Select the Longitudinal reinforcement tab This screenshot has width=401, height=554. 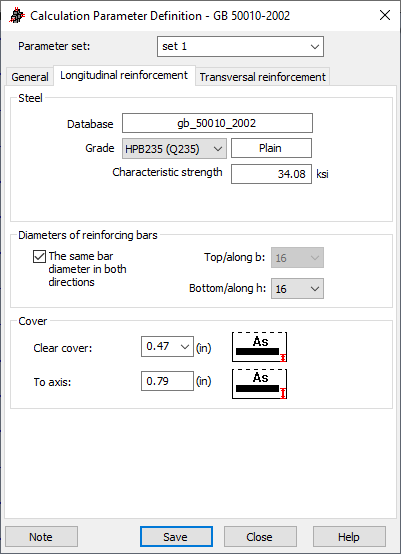click(124, 75)
